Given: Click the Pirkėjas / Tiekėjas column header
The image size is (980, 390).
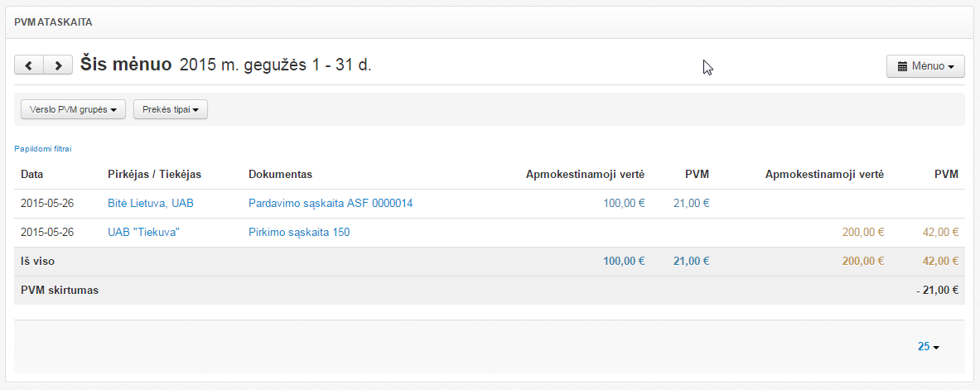Looking at the screenshot, I should pyautogui.click(x=155, y=174).
